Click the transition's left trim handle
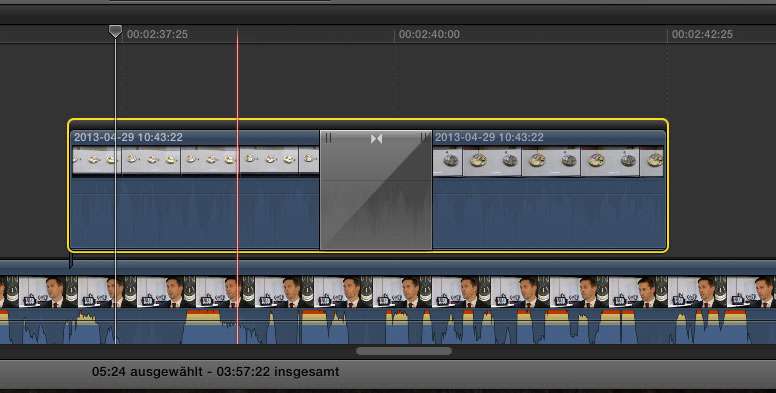776x393 pixels. pyautogui.click(x=328, y=138)
